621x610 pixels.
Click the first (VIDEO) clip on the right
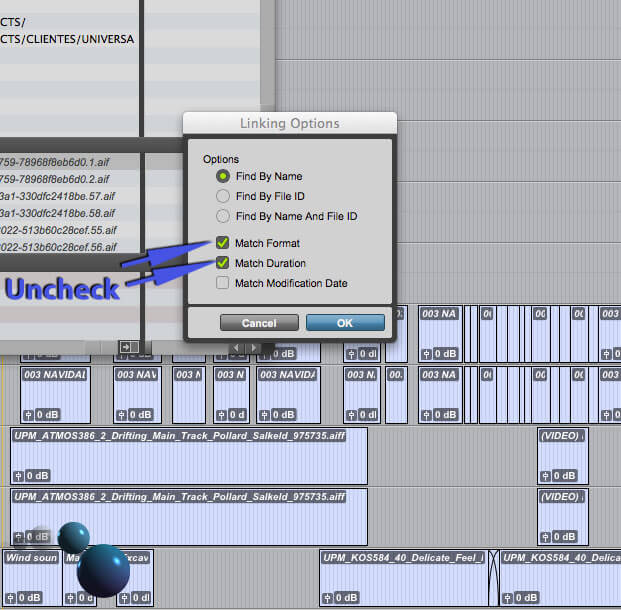tap(562, 455)
